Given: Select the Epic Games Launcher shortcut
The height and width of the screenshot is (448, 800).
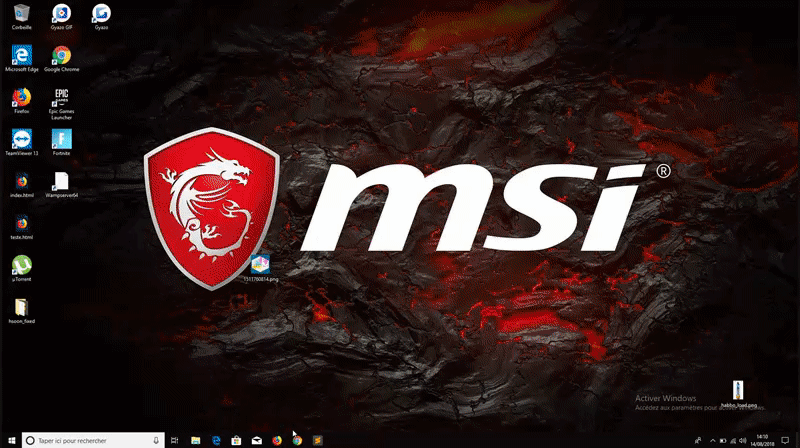Looking at the screenshot, I should (61, 104).
